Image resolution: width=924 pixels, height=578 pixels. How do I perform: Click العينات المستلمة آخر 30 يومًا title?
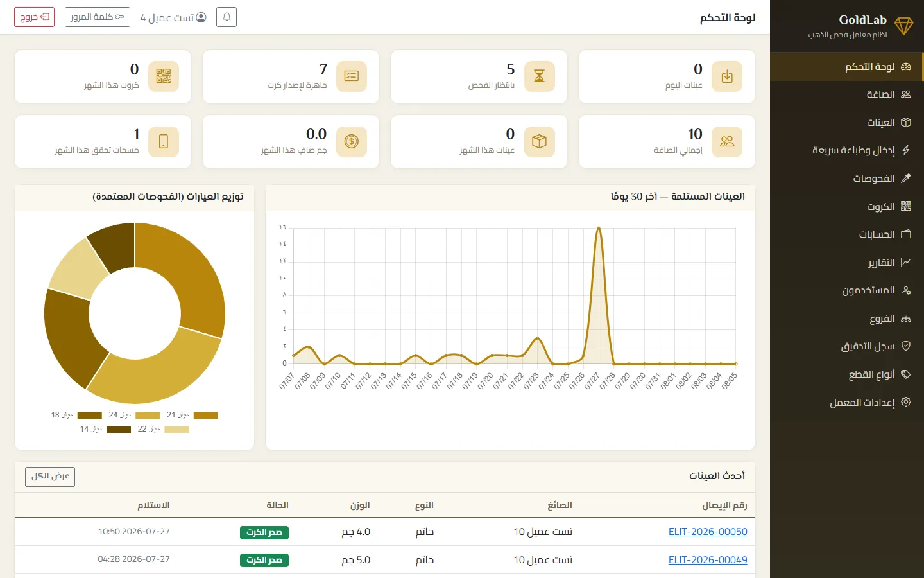point(678,197)
